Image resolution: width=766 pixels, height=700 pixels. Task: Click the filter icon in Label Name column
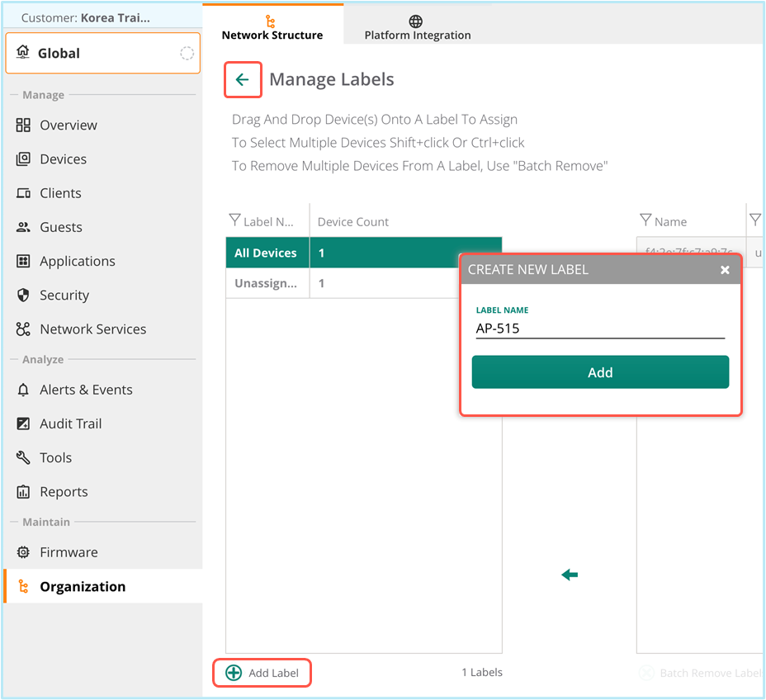tap(234, 221)
